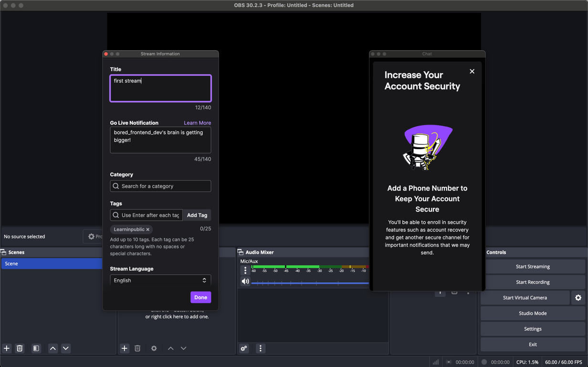Click the 45/140 notification character counter
588x367 pixels.
pos(202,159)
